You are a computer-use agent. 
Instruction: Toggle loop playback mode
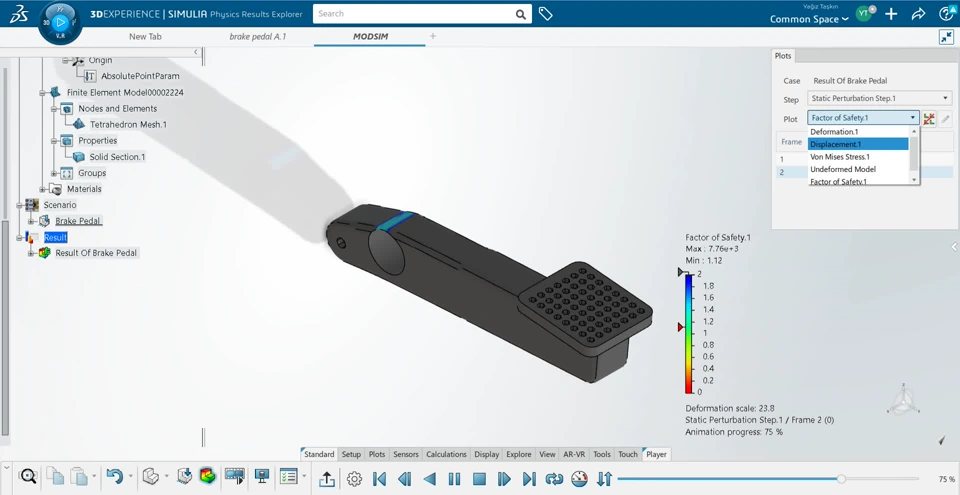pyautogui.click(x=554, y=478)
